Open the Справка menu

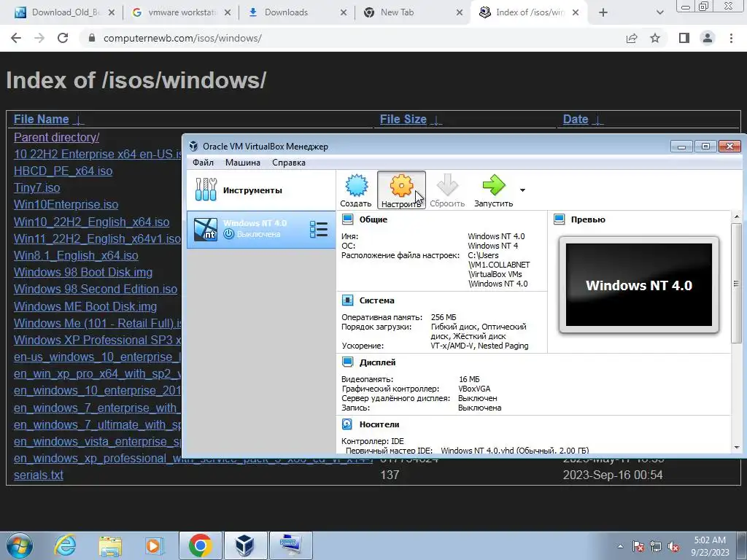[x=289, y=163]
